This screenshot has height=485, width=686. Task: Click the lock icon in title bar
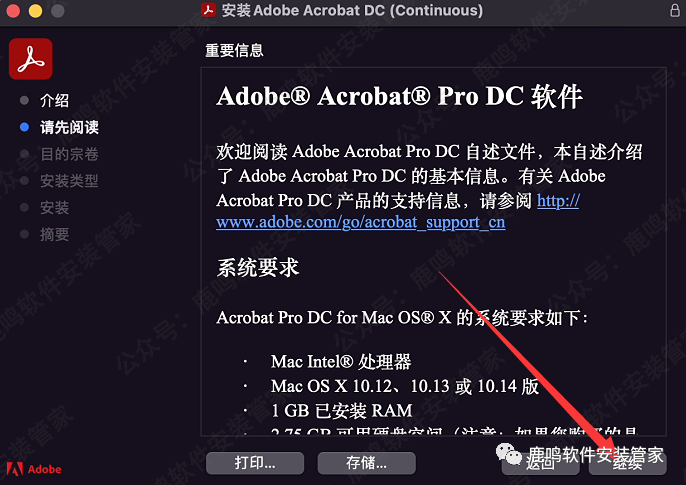(x=675, y=10)
